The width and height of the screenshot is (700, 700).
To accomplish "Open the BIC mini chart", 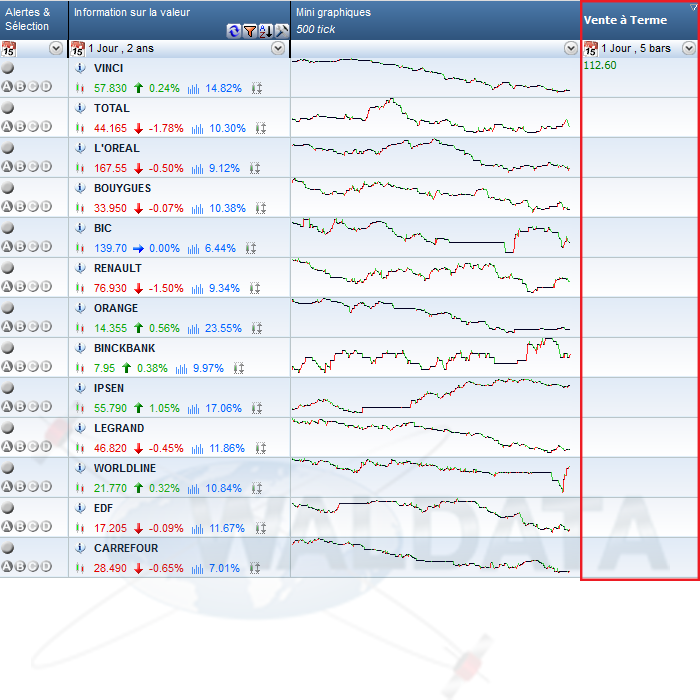I will click(x=431, y=236).
